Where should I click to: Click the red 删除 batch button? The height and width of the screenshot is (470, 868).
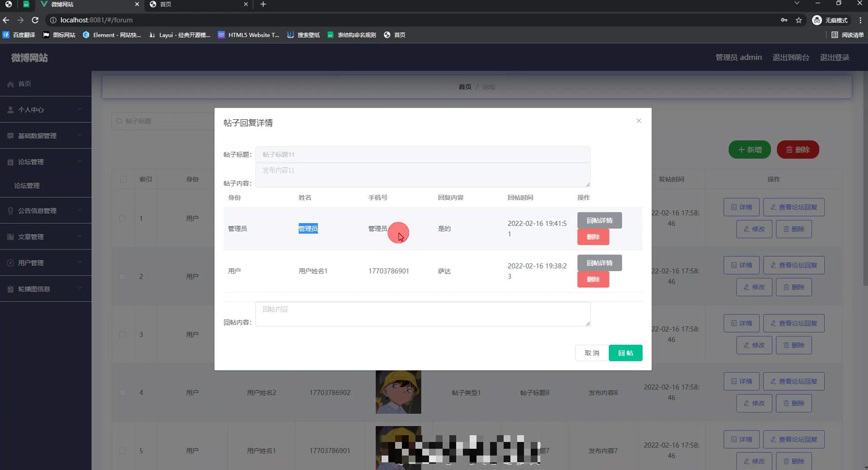click(x=798, y=150)
